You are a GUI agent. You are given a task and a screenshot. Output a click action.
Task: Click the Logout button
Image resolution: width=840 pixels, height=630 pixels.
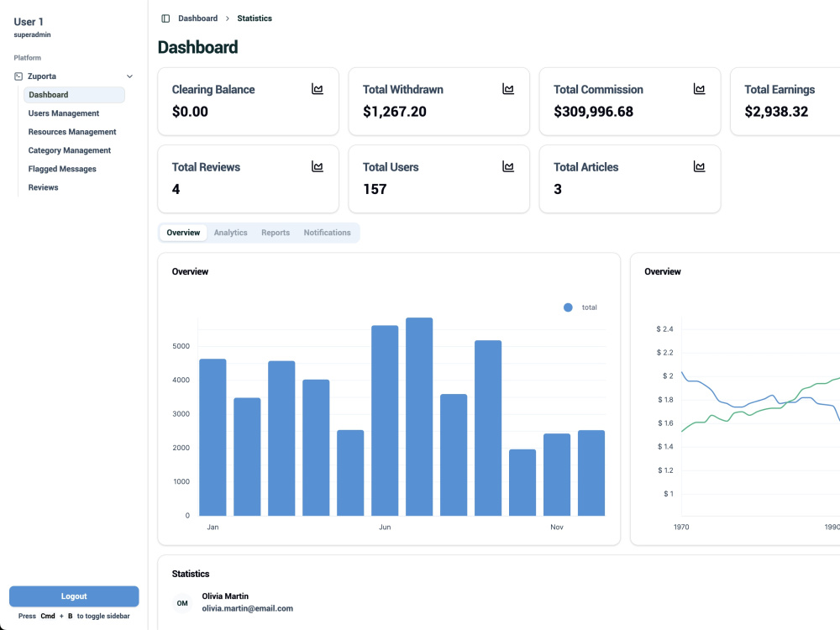[x=74, y=596]
